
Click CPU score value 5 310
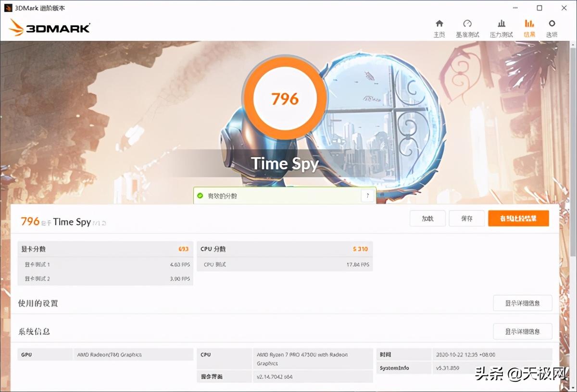pyautogui.click(x=360, y=249)
